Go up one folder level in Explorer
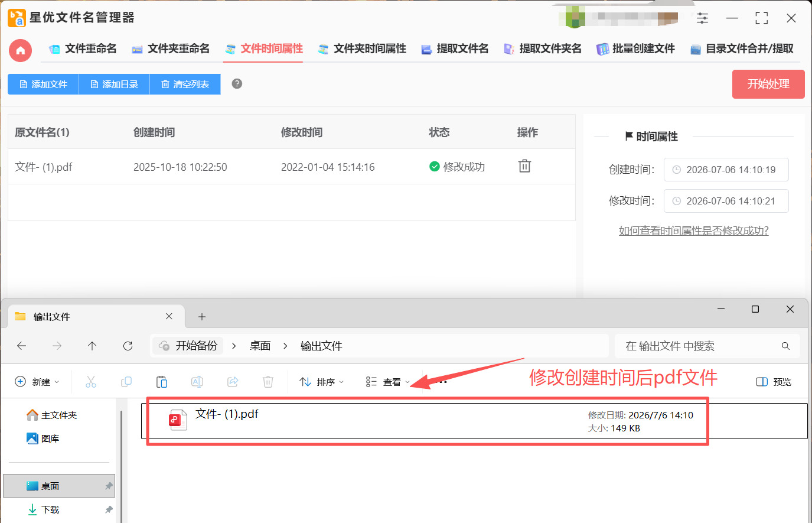The width and height of the screenshot is (812, 523). [x=92, y=346]
